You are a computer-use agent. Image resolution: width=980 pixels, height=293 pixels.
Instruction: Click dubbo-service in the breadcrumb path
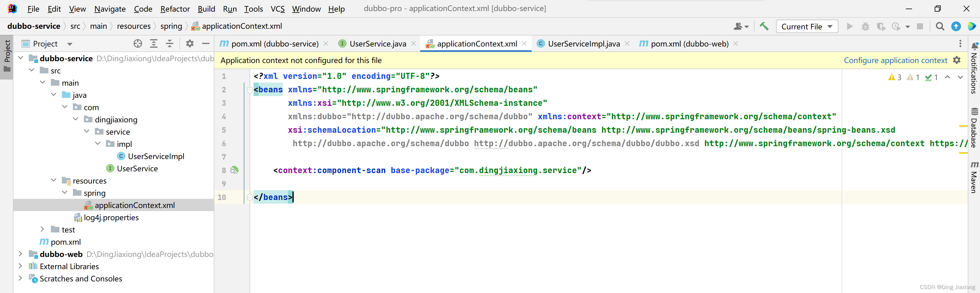(34, 26)
